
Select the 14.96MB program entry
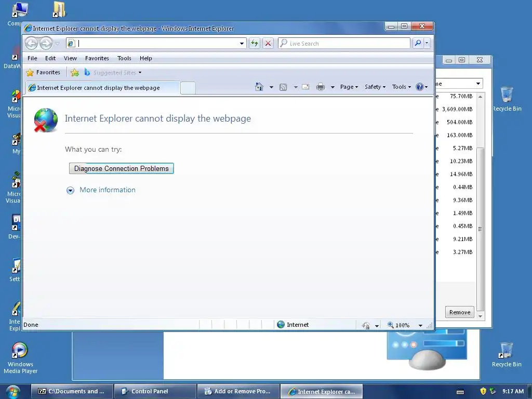[x=455, y=174]
